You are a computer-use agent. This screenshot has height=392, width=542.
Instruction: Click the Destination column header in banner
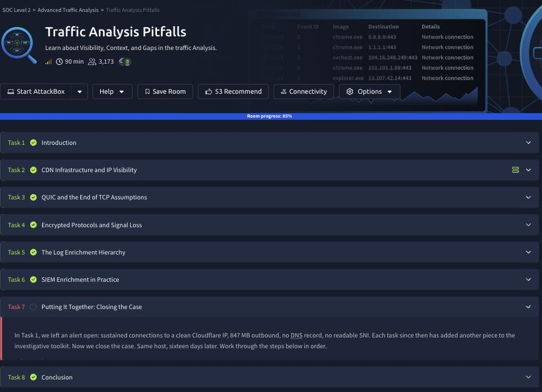tap(383, 27)
